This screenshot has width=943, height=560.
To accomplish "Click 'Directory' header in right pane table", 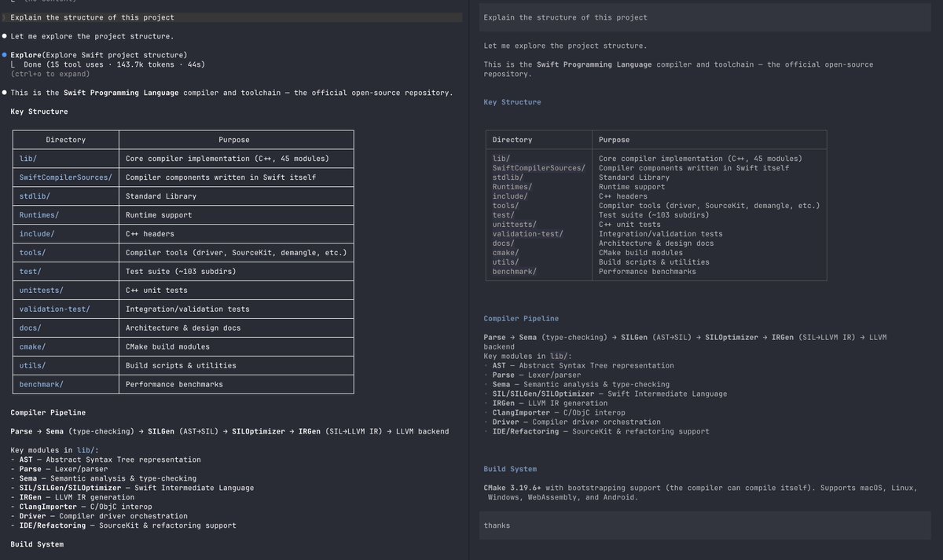I will (512, 140).
